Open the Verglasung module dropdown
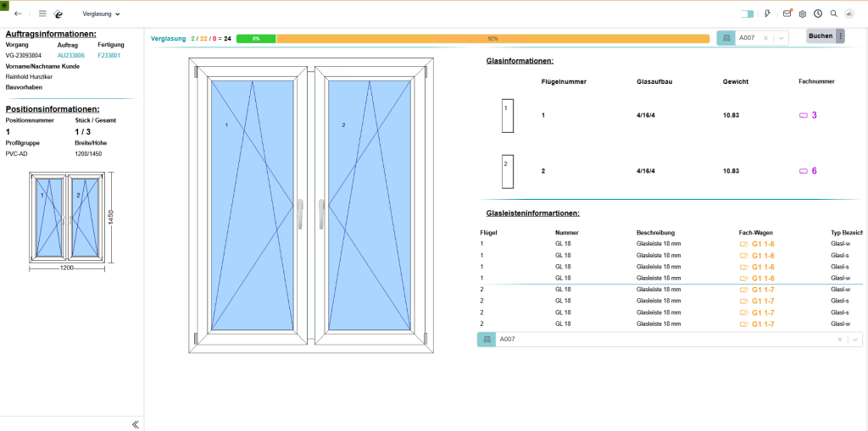868x431 pixels. (102, 14)
